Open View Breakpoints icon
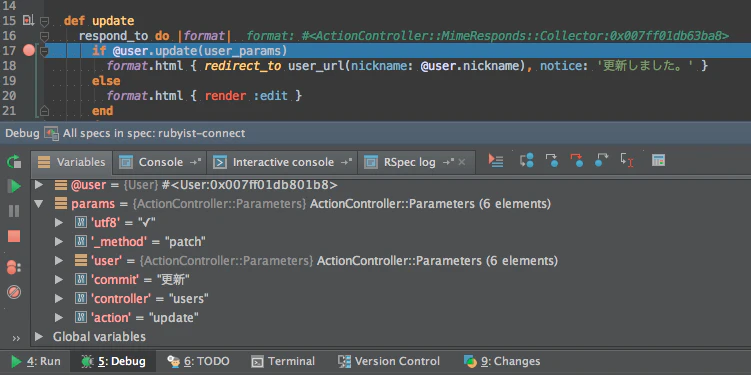 click(x=14, y=267)
